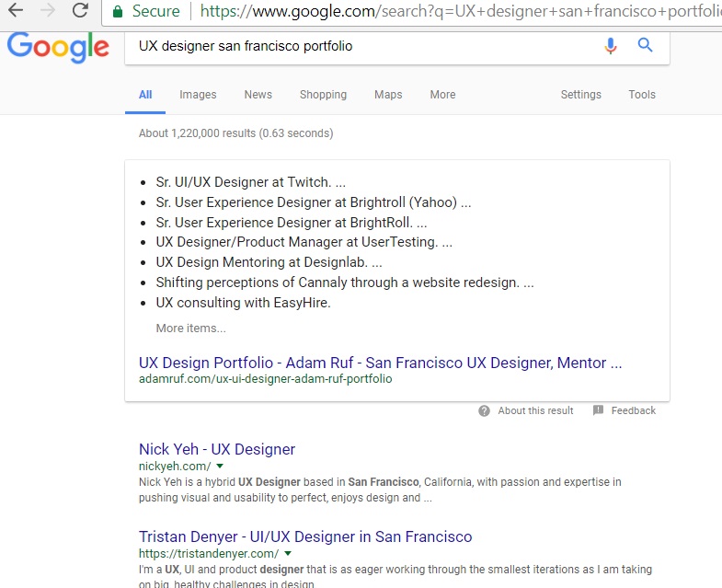Click the question mark About this result icon
The width and height of the screenshot is (722, 588).
[484, 410]
